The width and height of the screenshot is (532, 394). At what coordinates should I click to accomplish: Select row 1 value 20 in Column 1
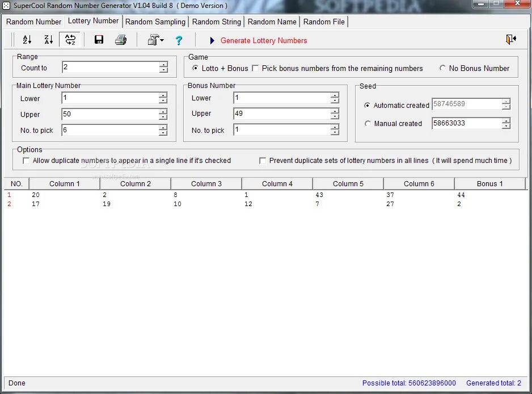[36, 195]
